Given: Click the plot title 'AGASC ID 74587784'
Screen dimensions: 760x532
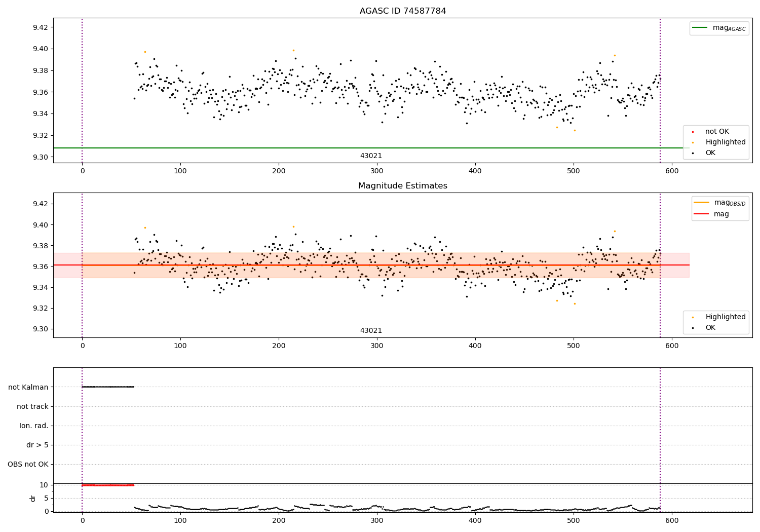Looking at the screenshot, I should 403,11.
